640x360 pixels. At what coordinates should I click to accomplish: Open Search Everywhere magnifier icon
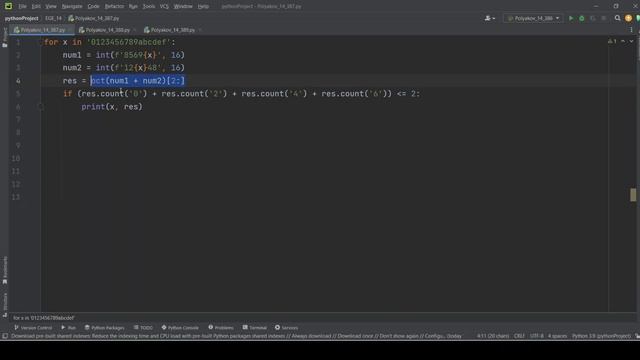tap(618, 18)
